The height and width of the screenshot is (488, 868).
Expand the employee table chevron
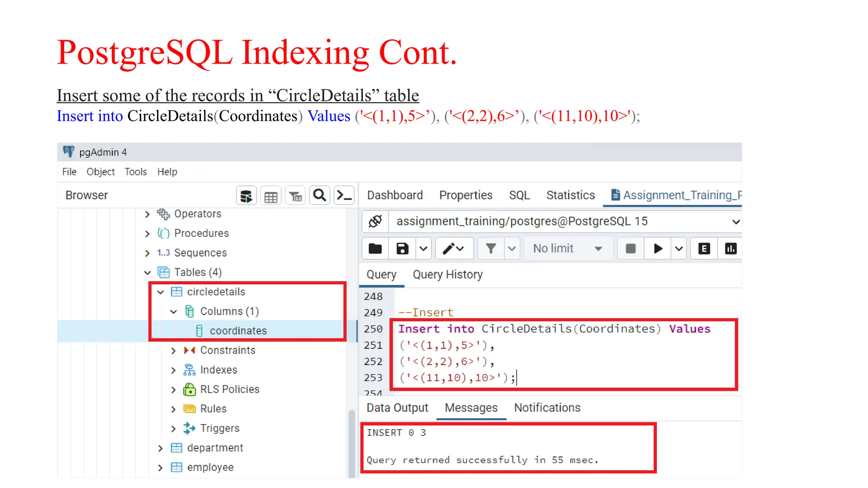[160, 468]
